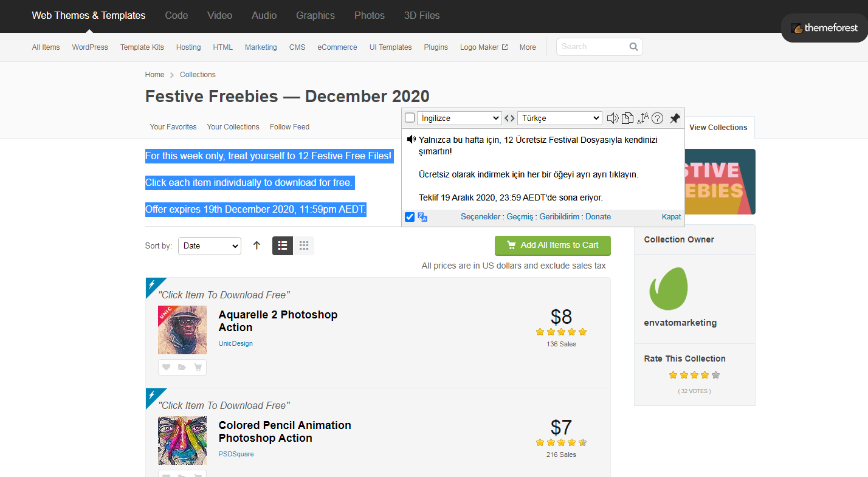Expand the More menu in category bar
The image size is (868, 477).
(528, 47)
